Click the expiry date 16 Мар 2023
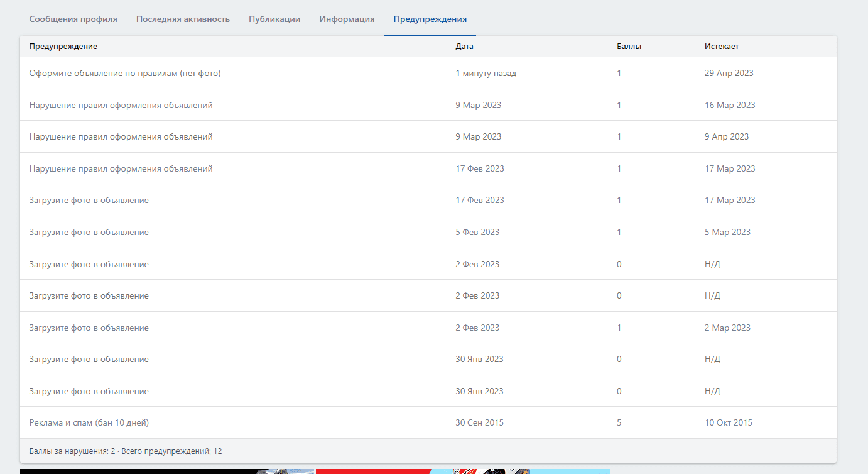 (x=730, y=105)
